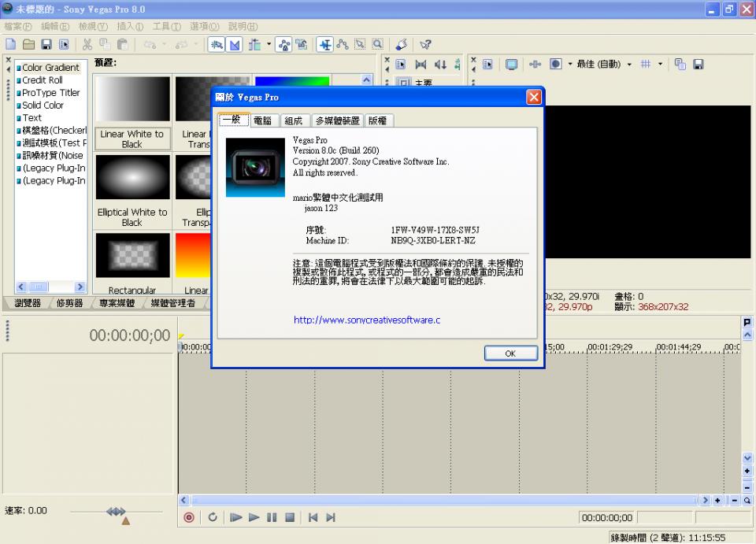Toggle Automatic Crossfades toolbar button
The width and height of the screenshot is (756, 544).
(x=235, y=45)
